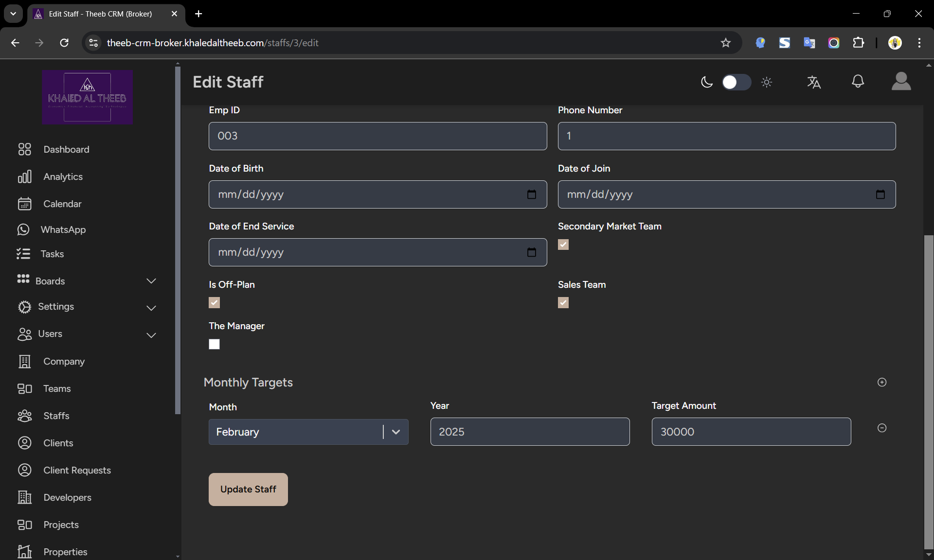The width and height of the screenshot is (934, 560).
Task: Remove the February target row with minus icon
Action: click(882, 428)
